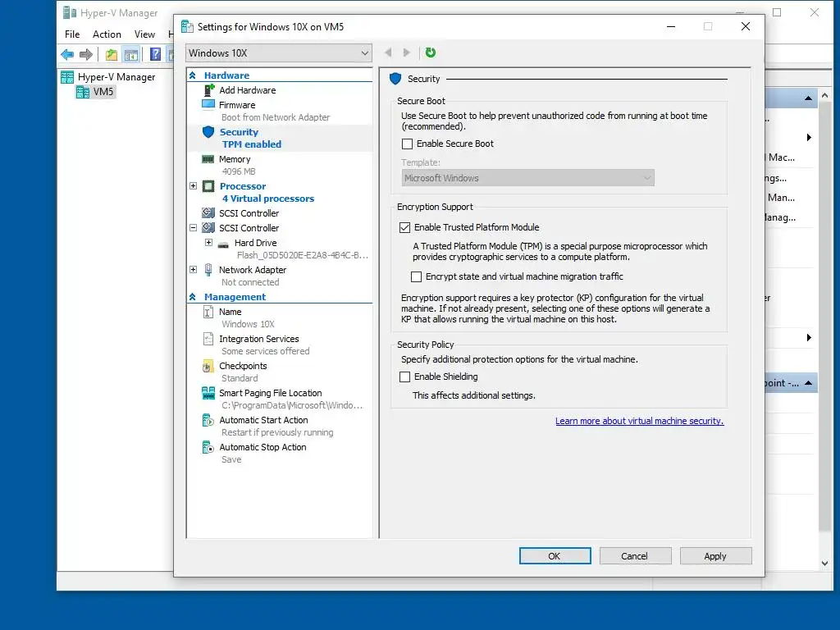Click the Actions pane scroll up arrow
Image resolution: width=840 pixels, height=630 pixels.
pos(824,95)
